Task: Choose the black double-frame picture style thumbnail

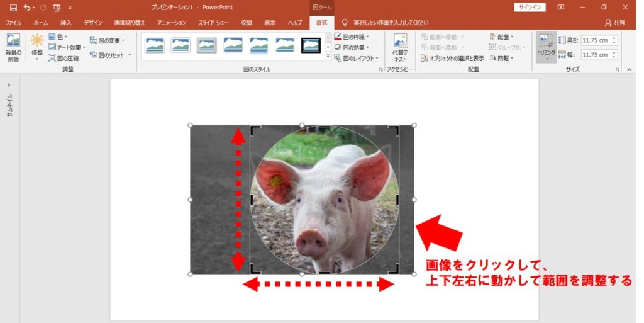Action: click(311, 45)
